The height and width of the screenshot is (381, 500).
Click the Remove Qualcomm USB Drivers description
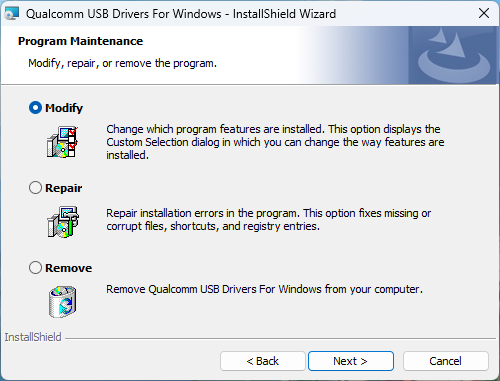tap(264, 289)
